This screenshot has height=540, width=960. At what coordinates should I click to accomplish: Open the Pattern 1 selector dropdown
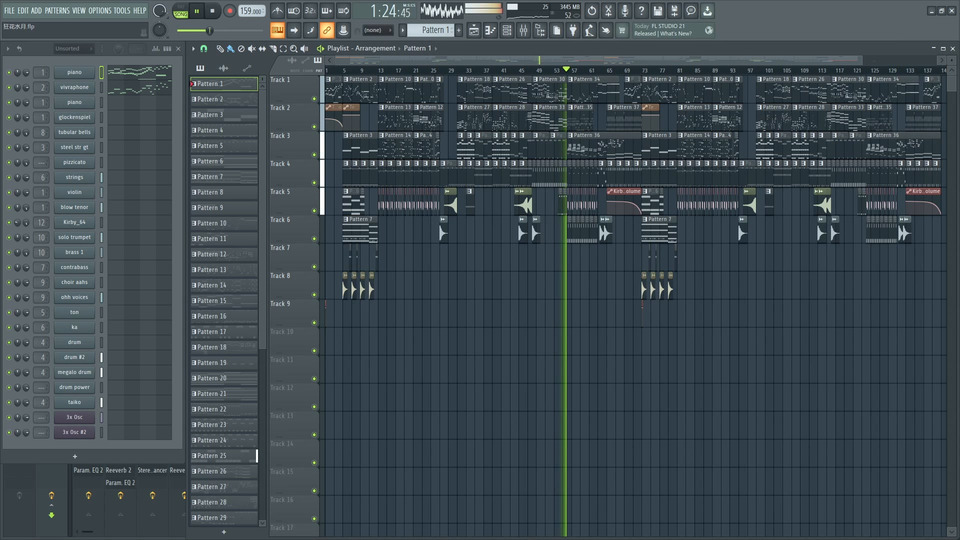click(x=431, y=30)
